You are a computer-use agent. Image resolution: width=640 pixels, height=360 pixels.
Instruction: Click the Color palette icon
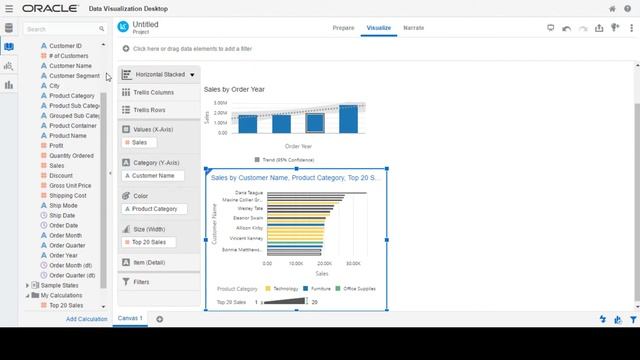[126, 196]
